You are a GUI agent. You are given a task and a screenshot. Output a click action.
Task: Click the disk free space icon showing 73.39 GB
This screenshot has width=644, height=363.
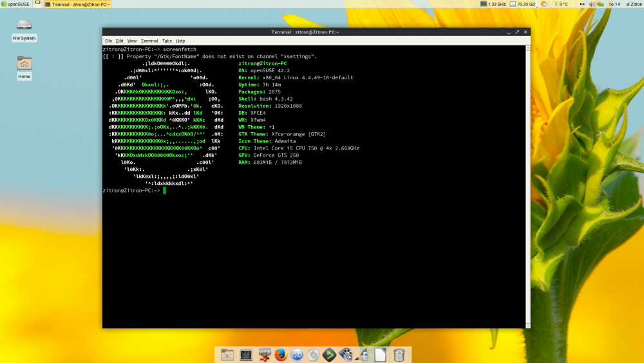513,4
